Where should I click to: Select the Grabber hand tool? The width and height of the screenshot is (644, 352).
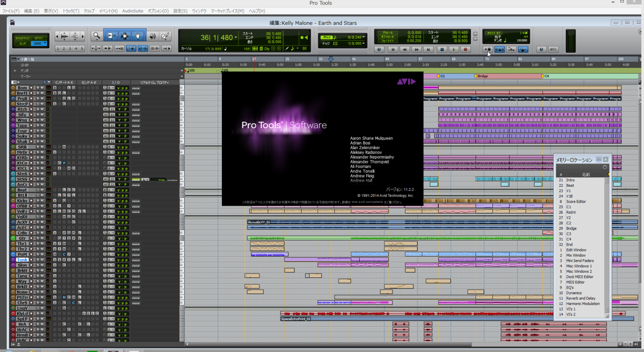(138, 36)
